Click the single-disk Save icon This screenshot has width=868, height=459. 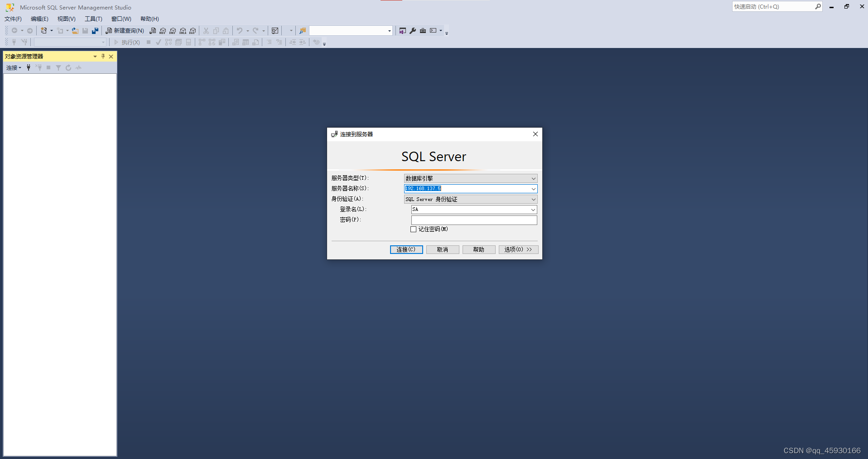pyautogui.click(x=85, y=31)
